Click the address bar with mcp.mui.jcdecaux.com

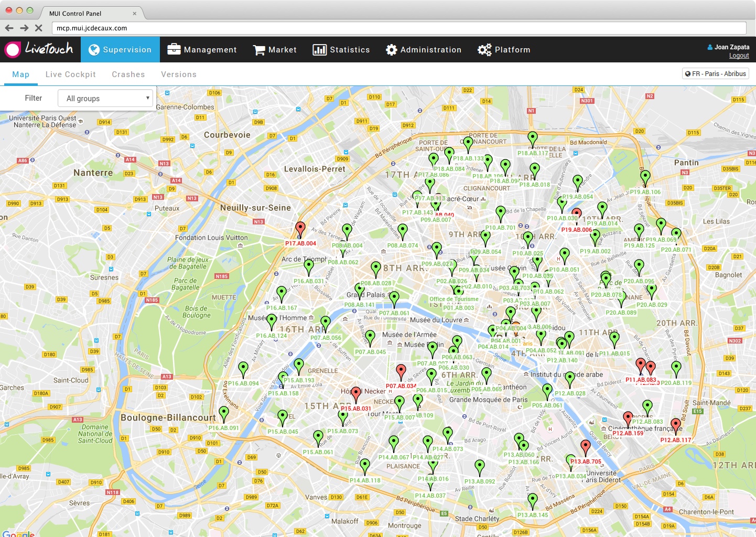(399, 28)
